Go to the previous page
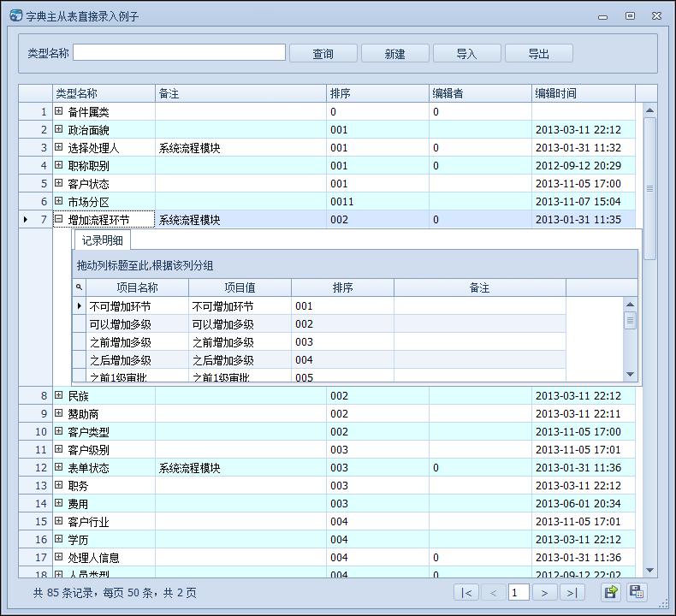 493,593
